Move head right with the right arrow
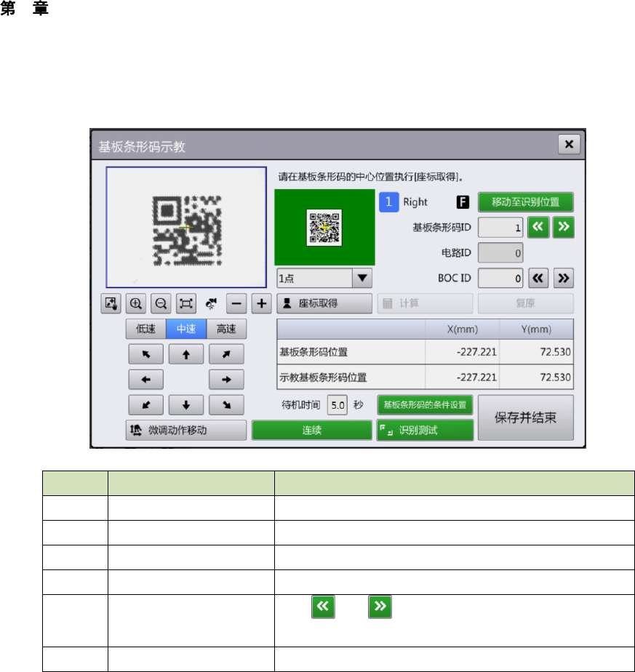This screenshot has height=672, width=635. click(226, 380)
